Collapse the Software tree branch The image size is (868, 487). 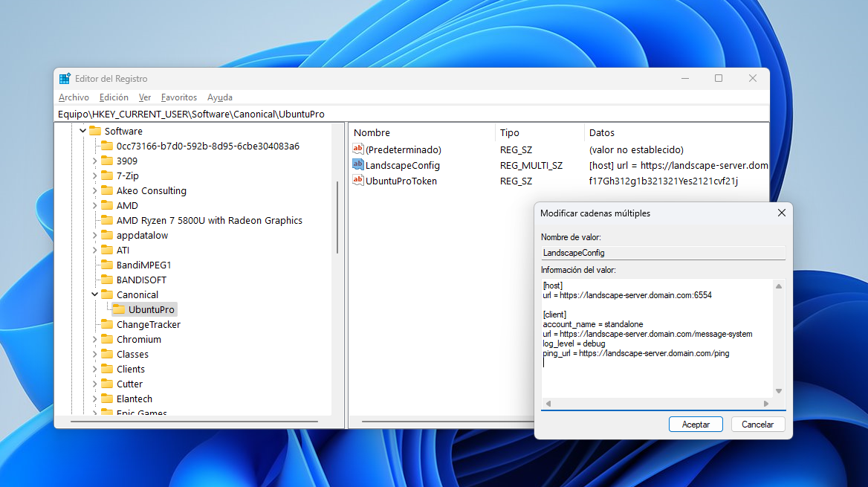[x=82, y=131]
